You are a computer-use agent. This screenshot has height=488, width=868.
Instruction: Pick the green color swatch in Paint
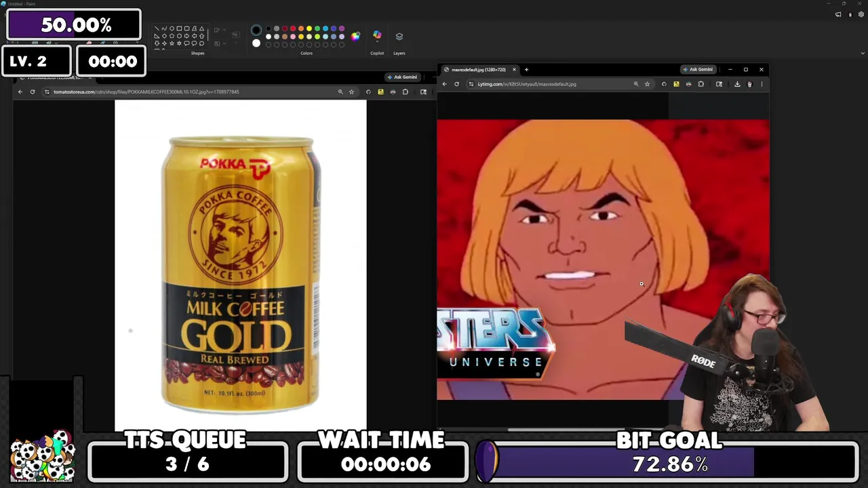point(317,28)
